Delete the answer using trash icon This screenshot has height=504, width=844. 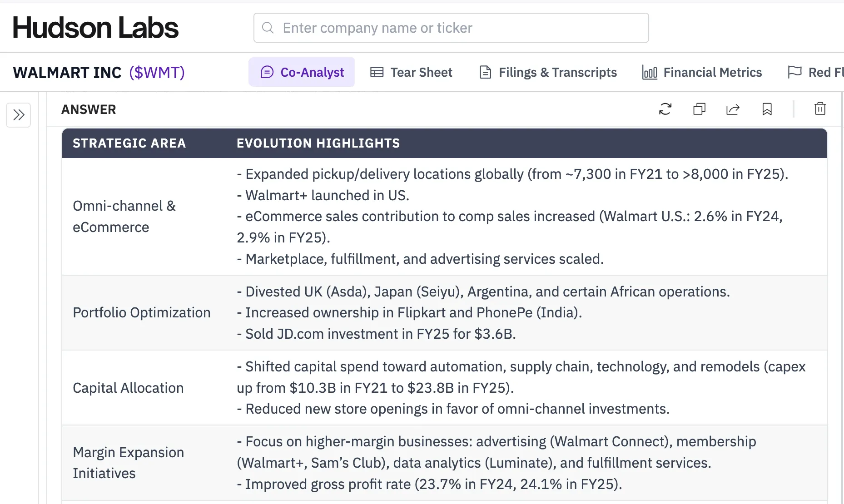coord(820,109)
